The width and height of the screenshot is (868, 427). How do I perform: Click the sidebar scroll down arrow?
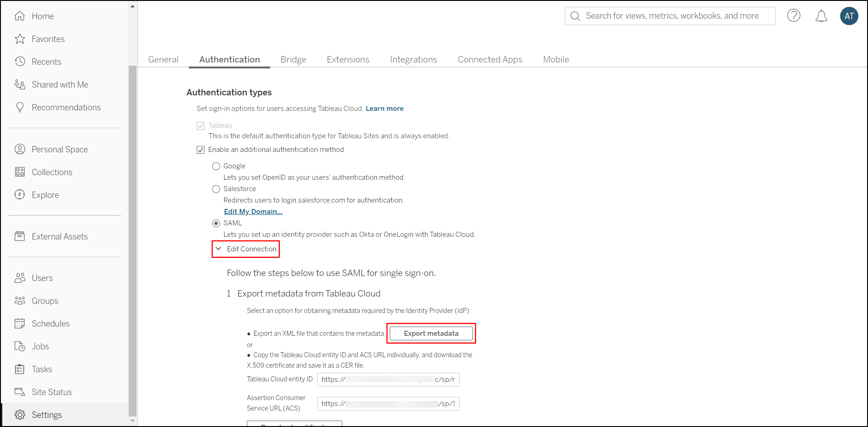click(x=132, y=421)
